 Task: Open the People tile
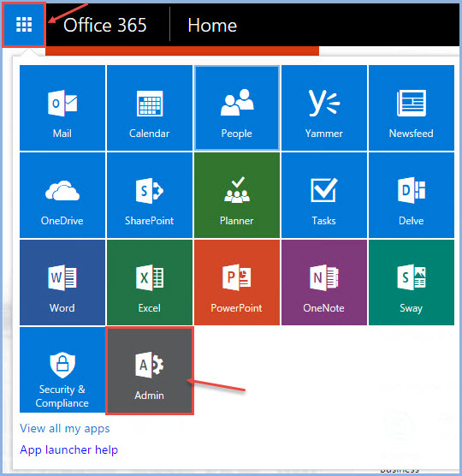pos(237,108)
